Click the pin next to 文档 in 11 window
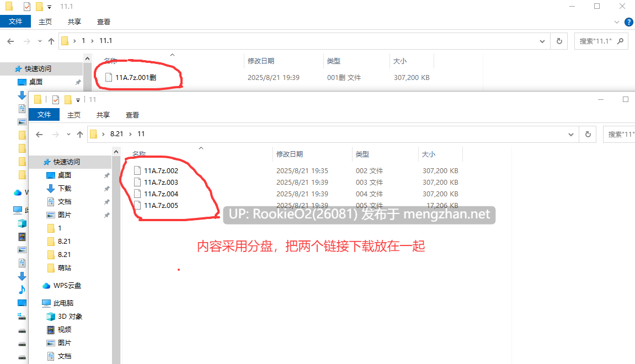 click(x=107, y=202)
